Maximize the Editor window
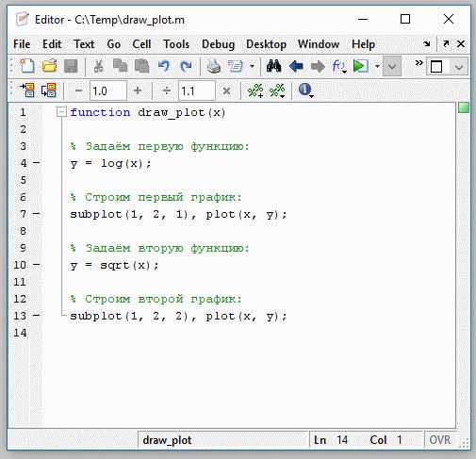This screenshot has width=476, height=459. coord(405,19)
